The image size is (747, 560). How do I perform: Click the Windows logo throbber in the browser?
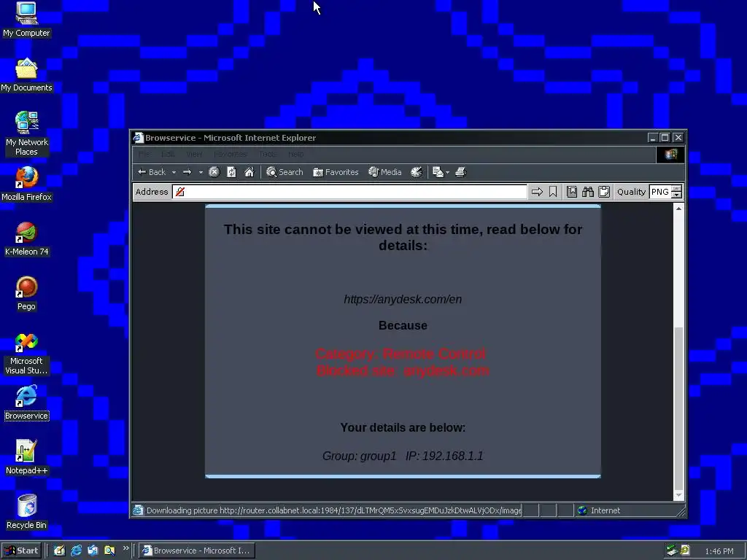point(670,155)
